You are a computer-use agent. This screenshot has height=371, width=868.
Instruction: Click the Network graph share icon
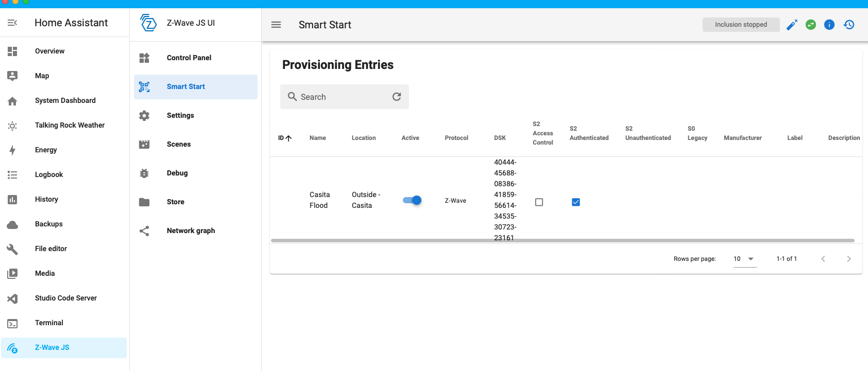tap(144, 231)
